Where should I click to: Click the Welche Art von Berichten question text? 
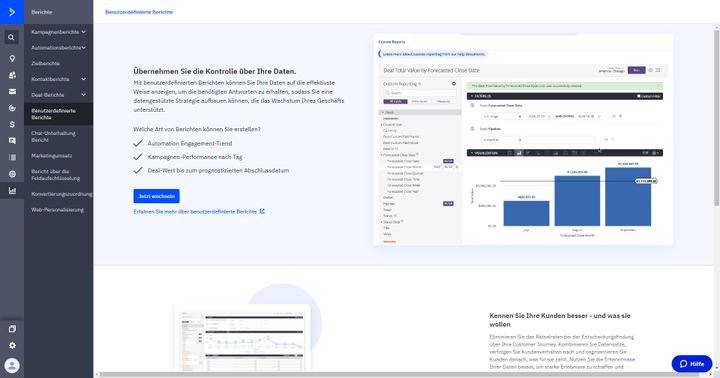[x=197, y=130]
